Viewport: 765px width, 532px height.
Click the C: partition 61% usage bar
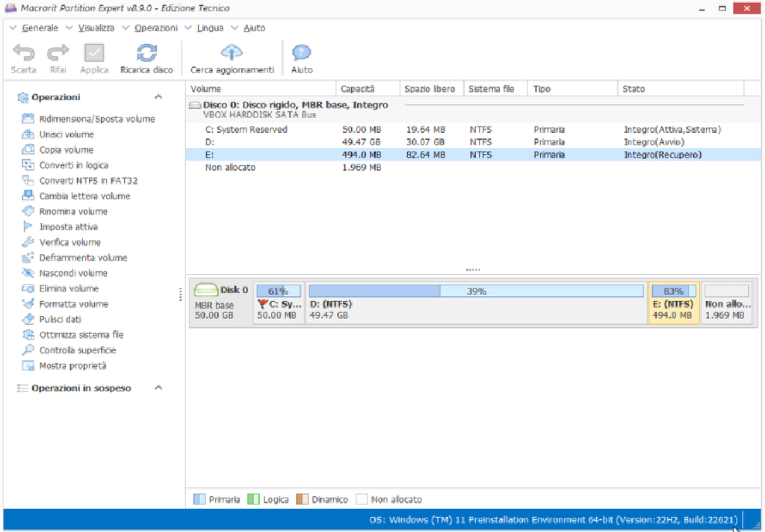(279, 291)
